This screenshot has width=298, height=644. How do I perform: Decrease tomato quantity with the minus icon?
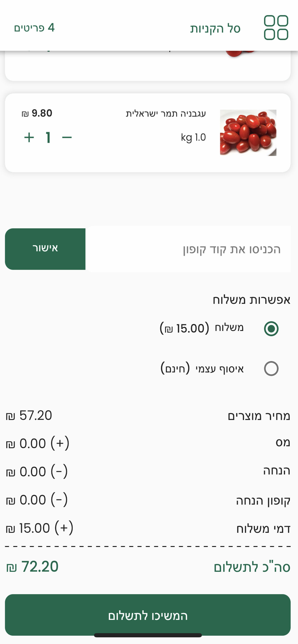point(67,137)
